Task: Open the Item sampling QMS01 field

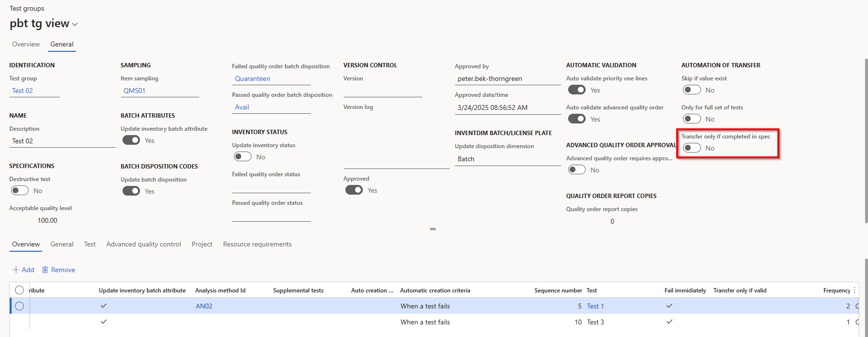Action: click(x=160, y=91)
